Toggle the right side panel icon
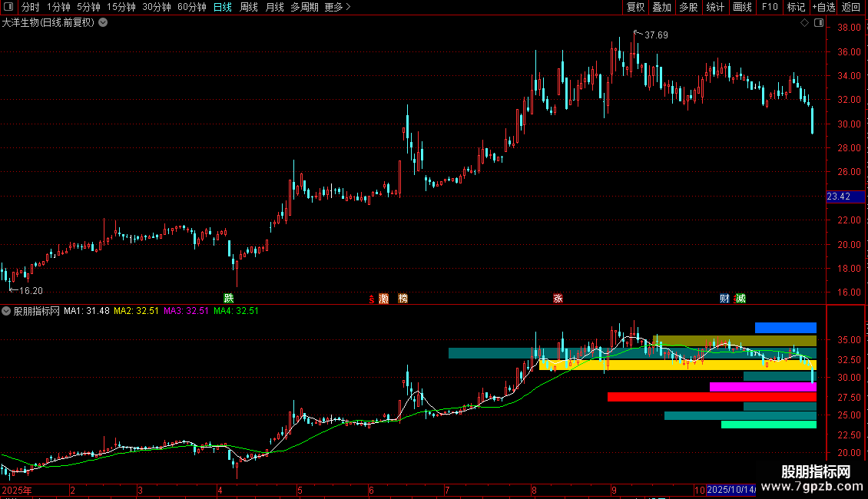The image size is (868, 499). point(819,23)
